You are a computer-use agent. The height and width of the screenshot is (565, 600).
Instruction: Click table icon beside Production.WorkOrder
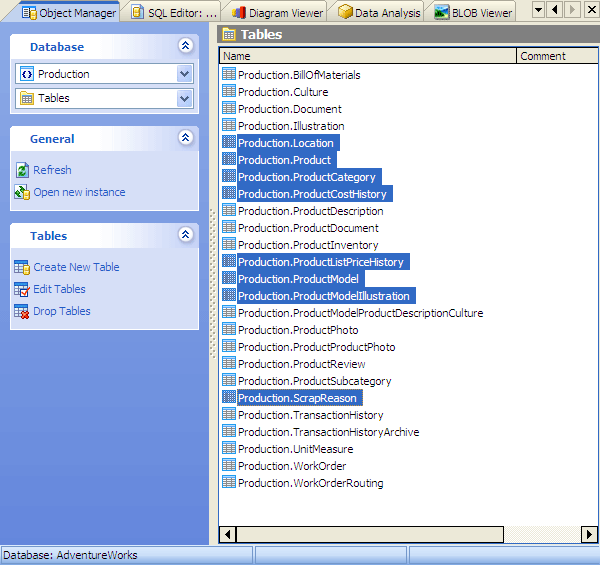click(x=229, y=465)
